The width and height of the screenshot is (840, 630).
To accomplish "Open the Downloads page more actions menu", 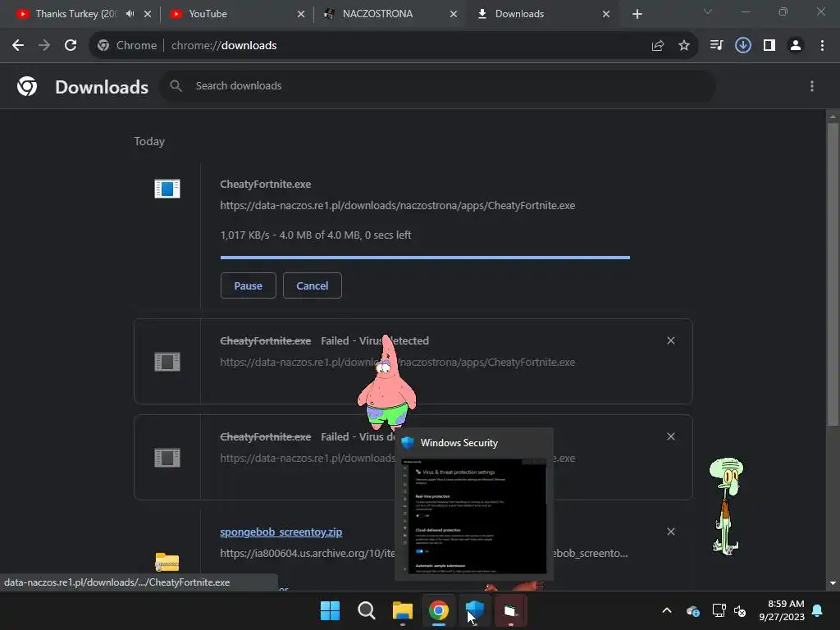I will pyautogui.click(x=812, y=86).
